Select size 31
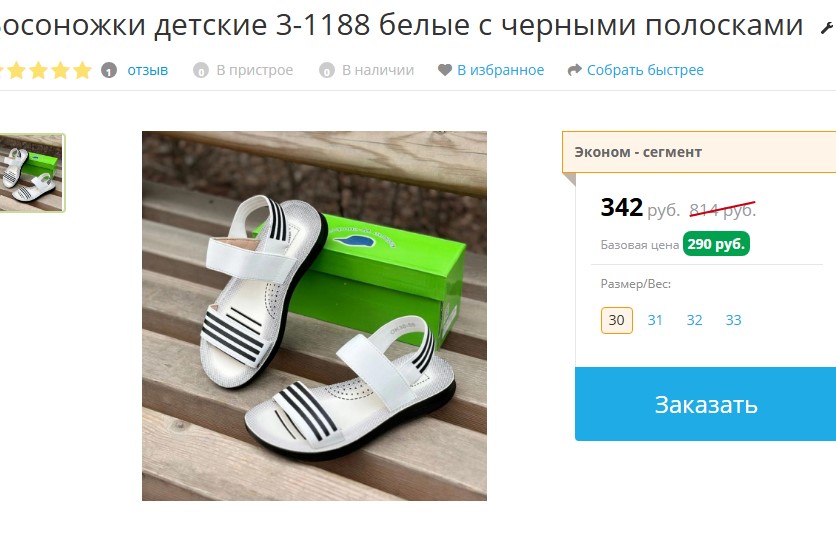Viewport: 836px width, 549px height. click(655, 320)
